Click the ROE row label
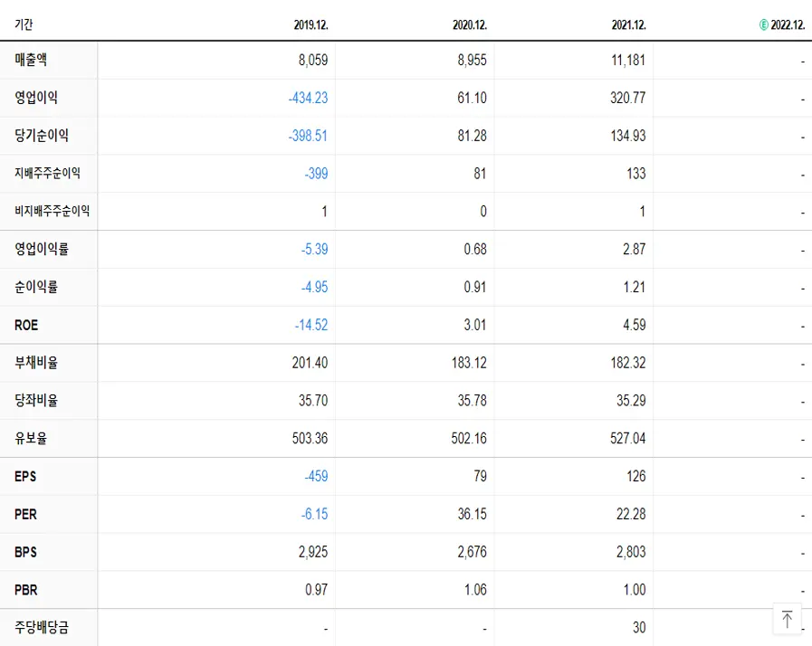 [x=26, y=325]
